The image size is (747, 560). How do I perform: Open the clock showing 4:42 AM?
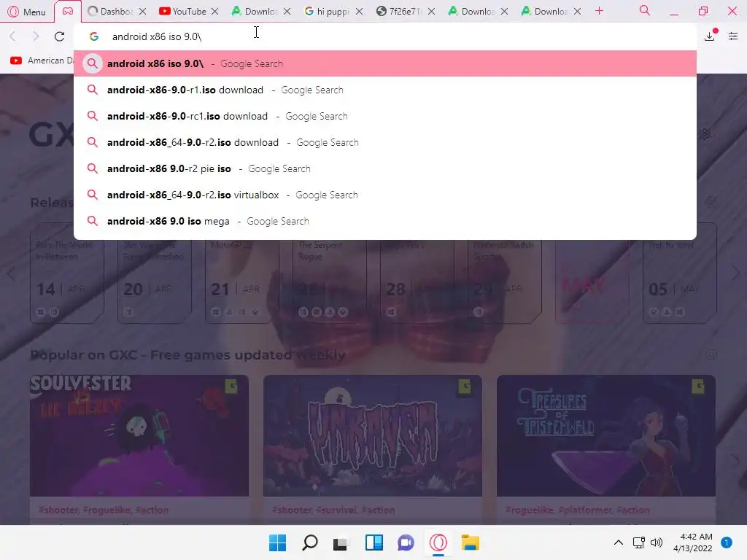pyautogui.click(x=693, y=542)
